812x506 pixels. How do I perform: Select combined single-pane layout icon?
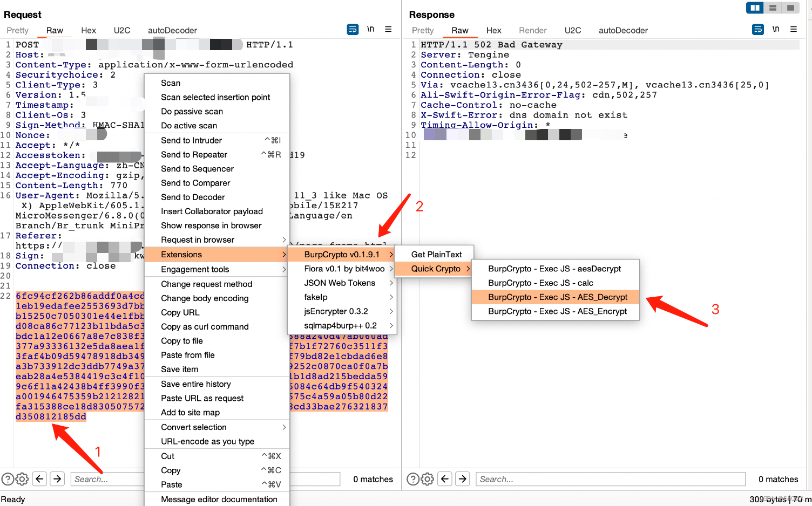tap(790, 8)
